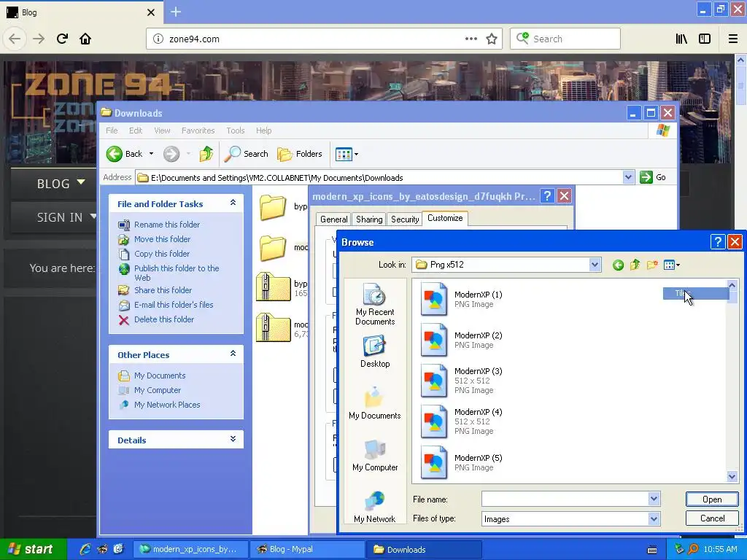
Task: Open the browser hamburger menu
Action: pyautogui.click(x=733, y=39)
